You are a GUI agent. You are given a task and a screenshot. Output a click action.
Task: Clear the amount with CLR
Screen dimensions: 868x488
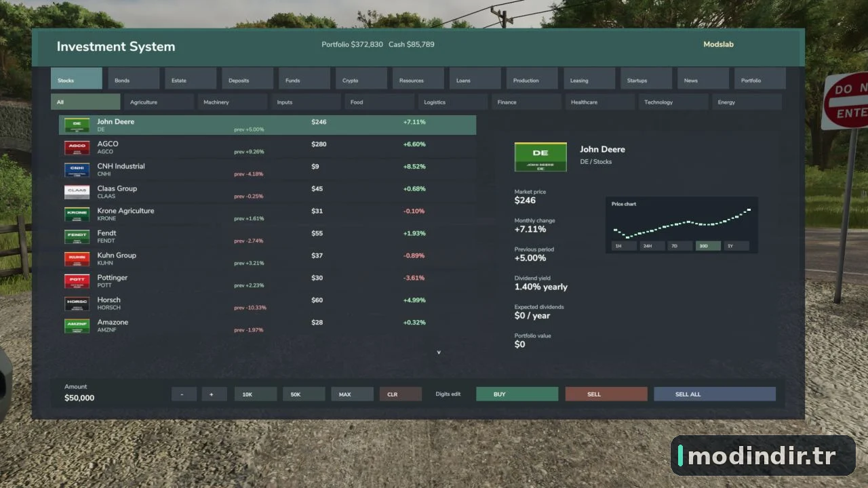point(400,394)
